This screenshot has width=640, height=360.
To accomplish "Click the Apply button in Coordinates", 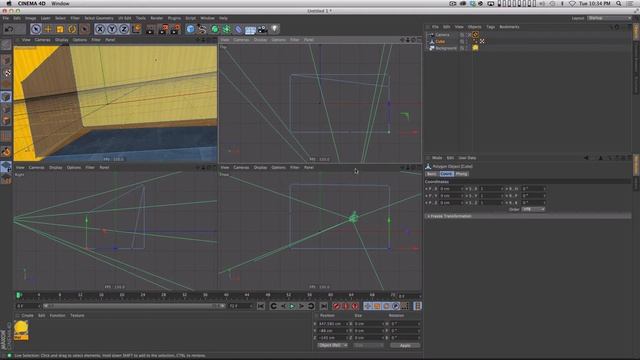I will pos(405,346).
